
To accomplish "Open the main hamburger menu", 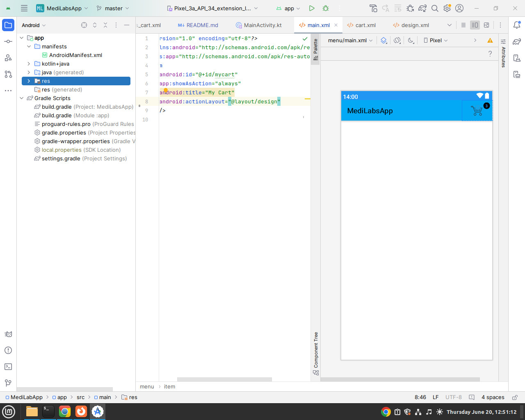I will coord(24,8).
